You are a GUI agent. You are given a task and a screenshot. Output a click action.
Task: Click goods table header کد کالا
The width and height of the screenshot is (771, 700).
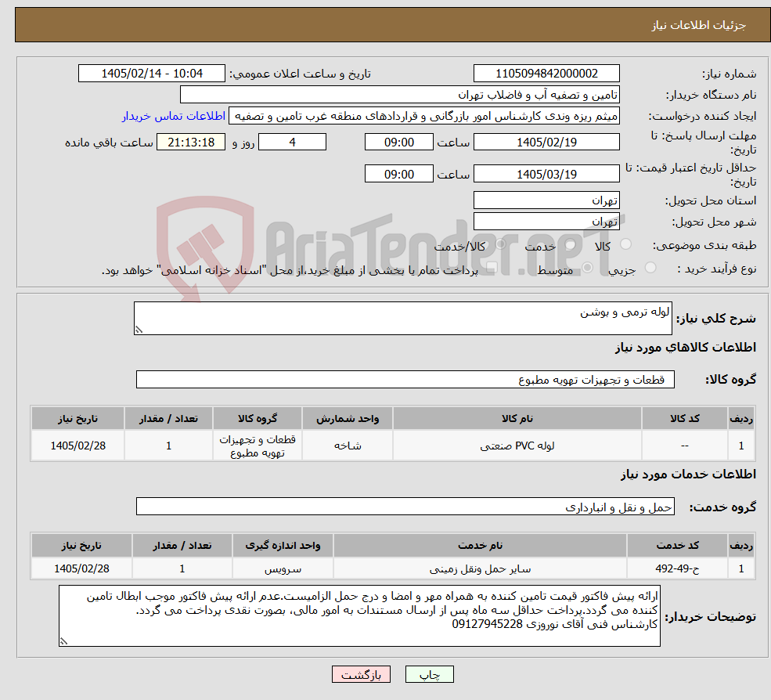685,419
